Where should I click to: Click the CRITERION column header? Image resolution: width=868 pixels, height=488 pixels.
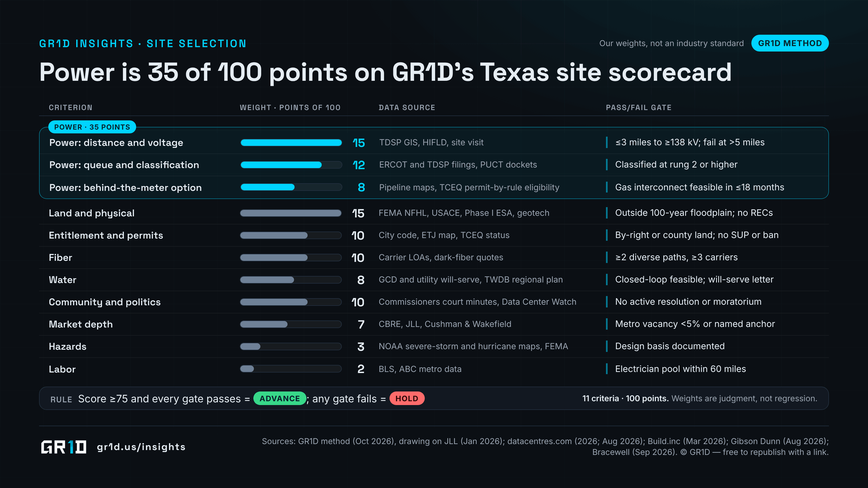tap(71, 107)
